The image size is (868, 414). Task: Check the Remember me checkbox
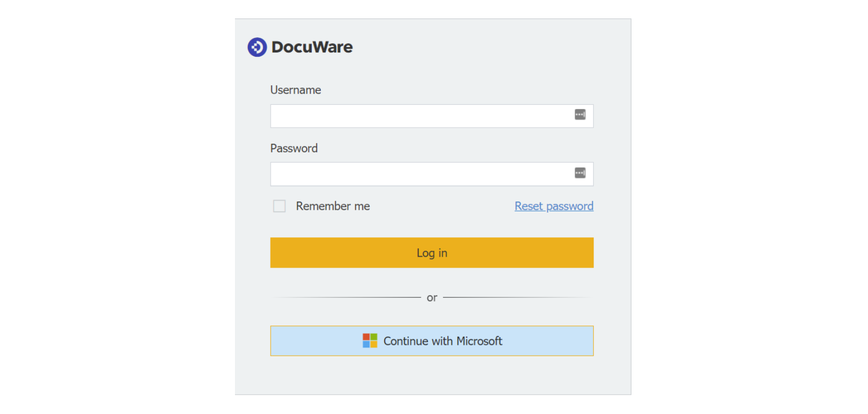pyautogui.click(x=279, y=206)
